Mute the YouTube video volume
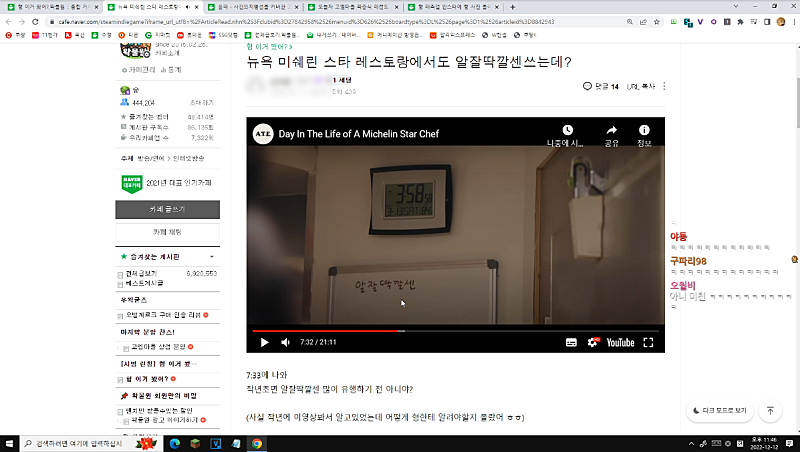Viewport: 800px width, 452px height. pos(285,342)
